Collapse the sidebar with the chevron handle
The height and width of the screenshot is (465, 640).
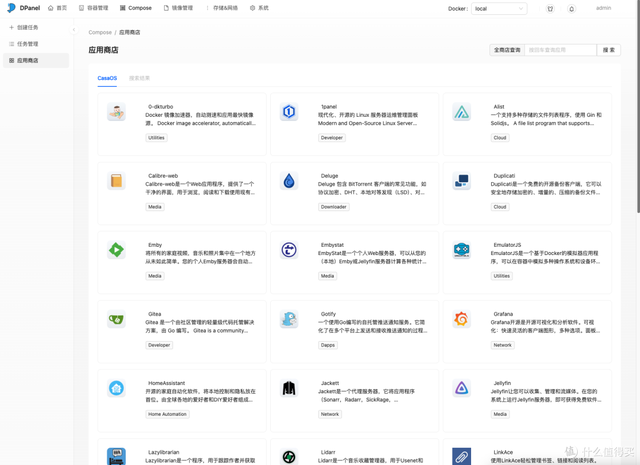coord(74,29)
